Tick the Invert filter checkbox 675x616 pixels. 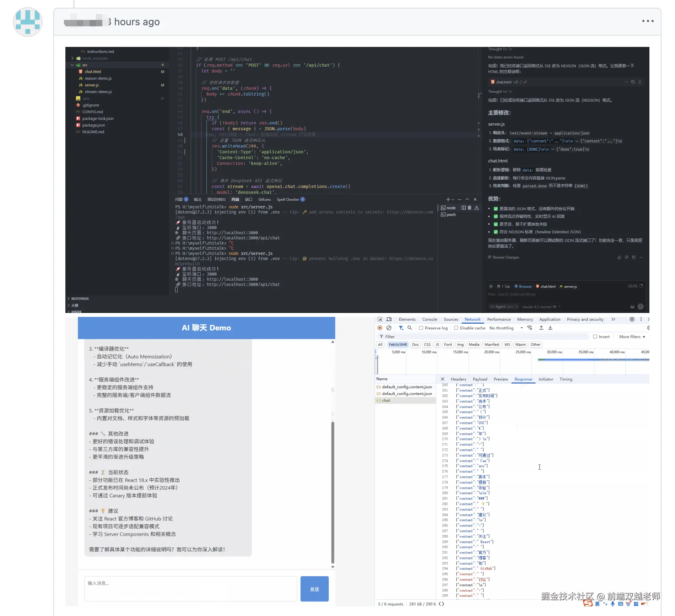pyautogui.click(x=595, y=337)
